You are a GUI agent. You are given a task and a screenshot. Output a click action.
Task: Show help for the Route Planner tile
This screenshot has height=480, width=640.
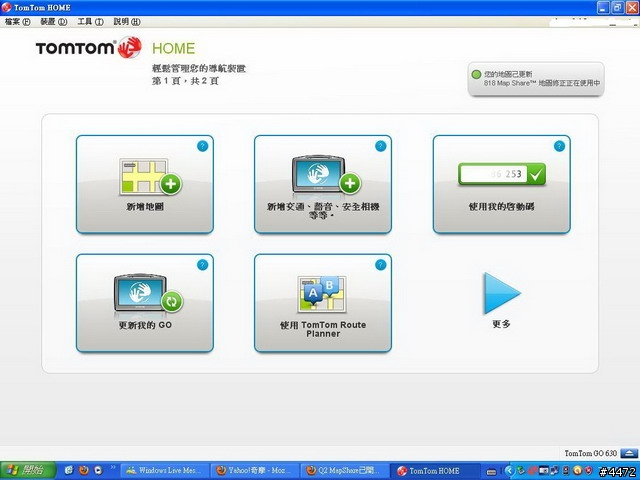(380, 265)
